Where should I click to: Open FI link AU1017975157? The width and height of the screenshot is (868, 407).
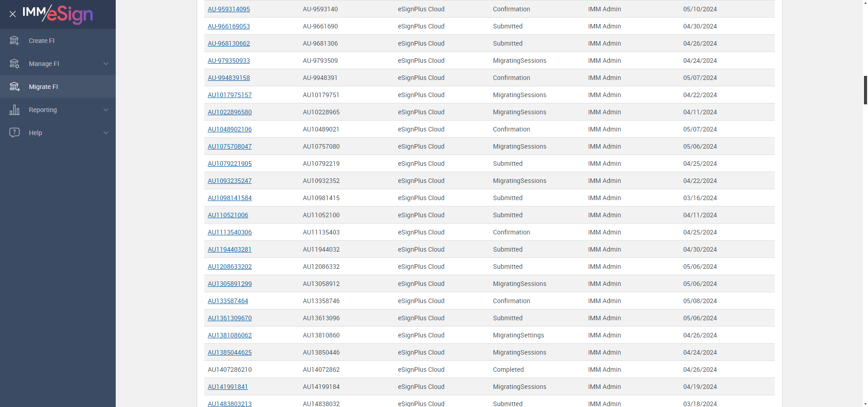coord(230,95)
